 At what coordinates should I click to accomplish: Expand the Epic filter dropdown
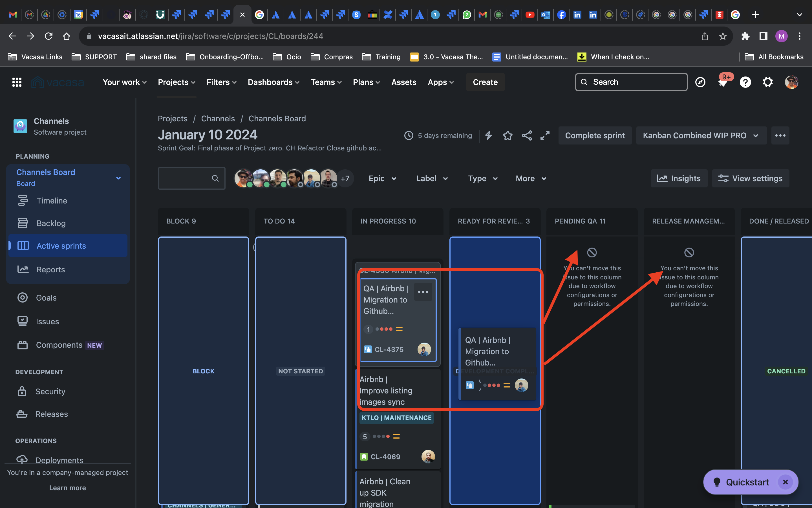pyautogui.click(x=383, y=178)
